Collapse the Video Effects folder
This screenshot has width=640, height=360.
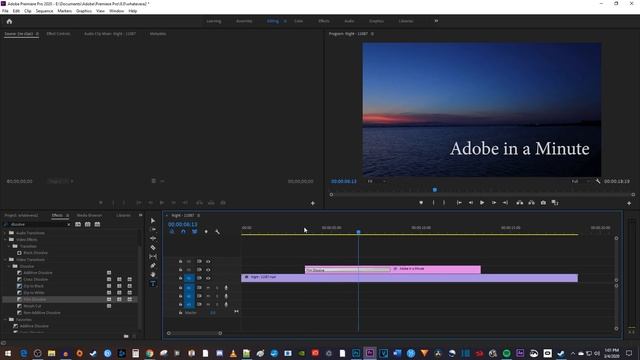tap(5, 240)
